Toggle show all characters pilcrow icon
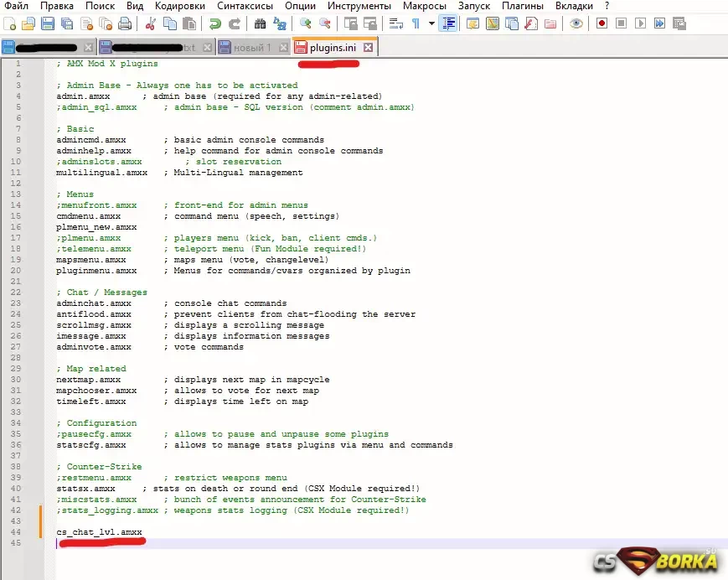Screen dimensions: 728x580 pos(416,23)
